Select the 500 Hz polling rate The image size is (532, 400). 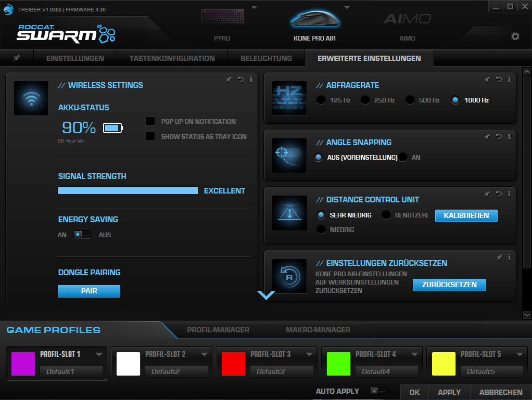[410, 100]
